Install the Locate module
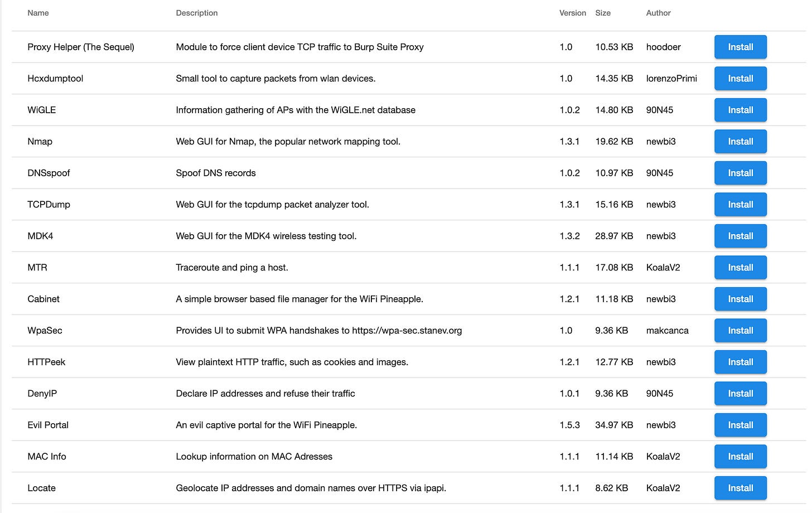 point(740,488)
